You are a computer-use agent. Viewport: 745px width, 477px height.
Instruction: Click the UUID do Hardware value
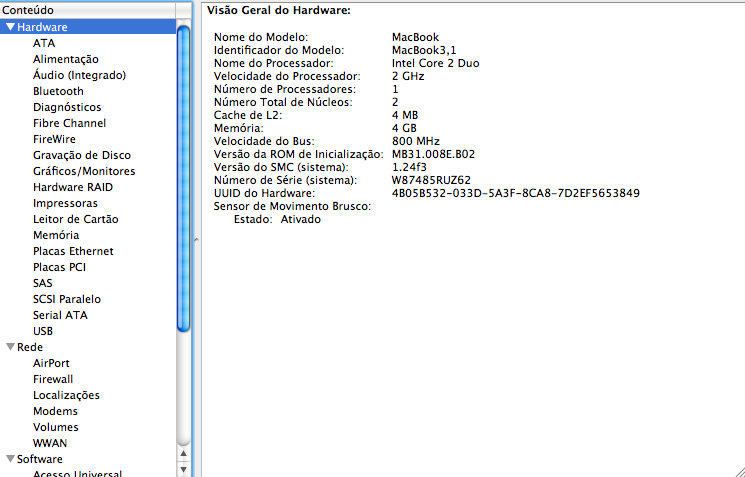pyautogui.click(x=516, y=193)
